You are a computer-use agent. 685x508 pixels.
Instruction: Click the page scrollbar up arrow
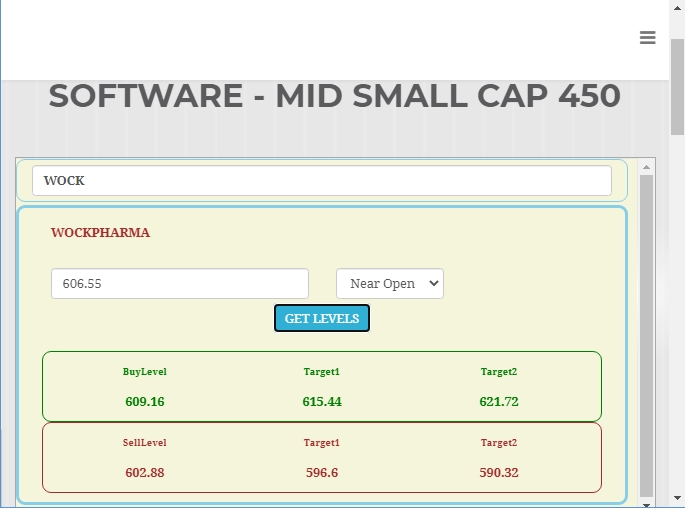click(677, 7)
